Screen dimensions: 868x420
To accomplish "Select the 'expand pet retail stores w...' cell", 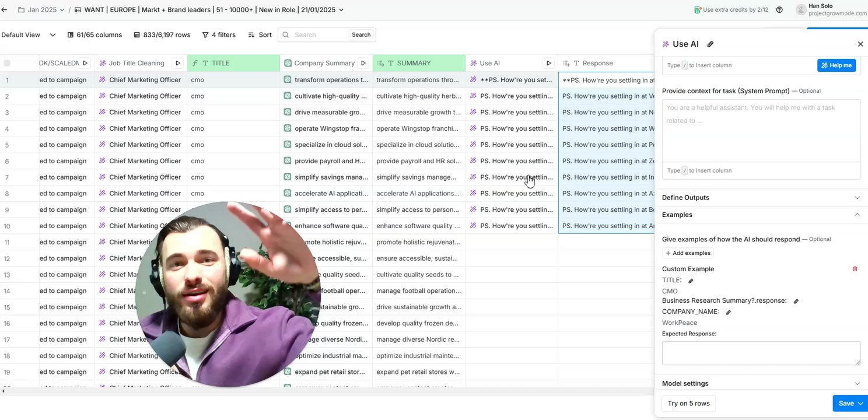I will (x=419, y=372).
